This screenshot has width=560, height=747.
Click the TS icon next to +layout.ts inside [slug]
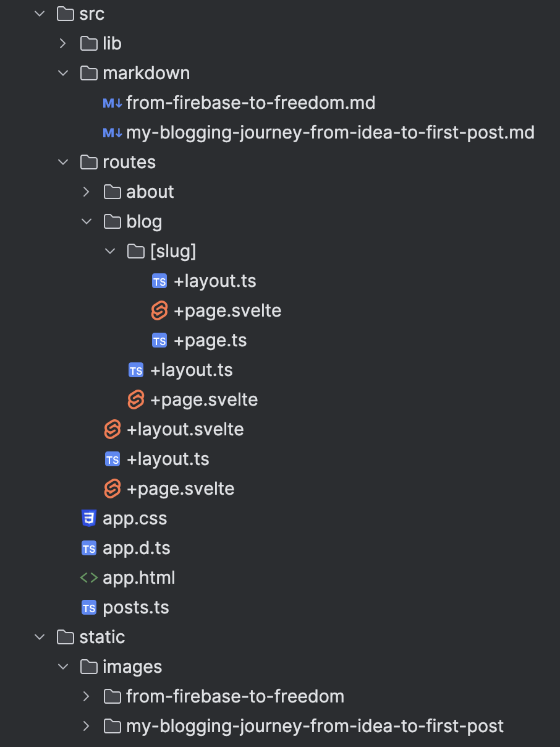click(x=159, y=281)
